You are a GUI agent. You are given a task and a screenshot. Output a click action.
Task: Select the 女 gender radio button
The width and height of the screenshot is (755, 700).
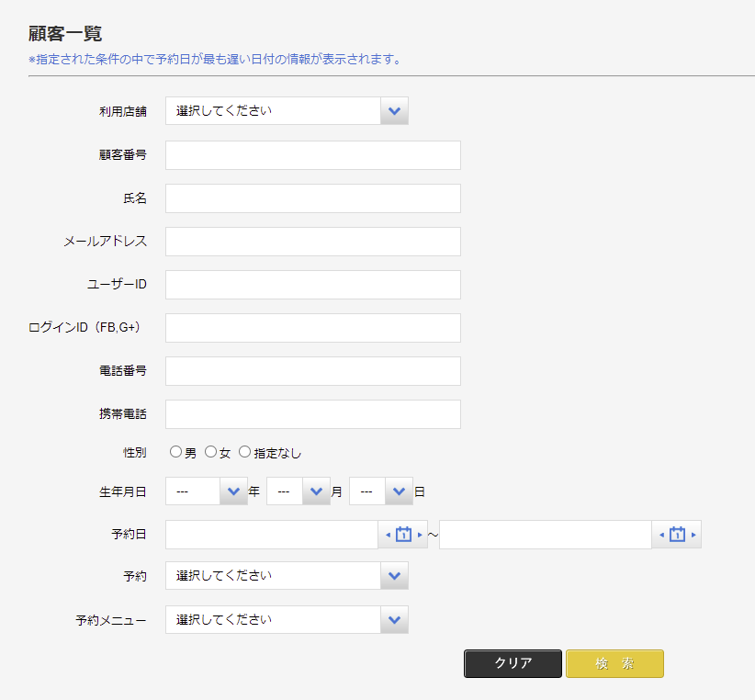(x=210, y=452)
